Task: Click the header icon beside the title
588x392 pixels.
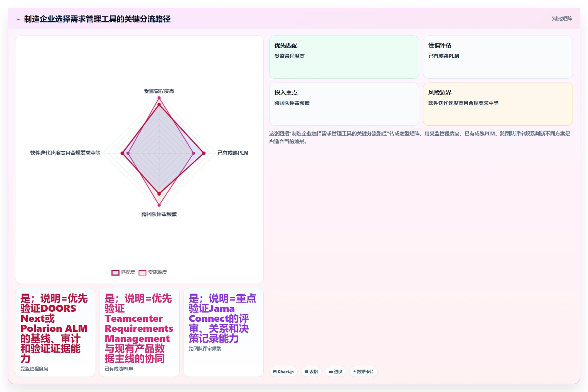Action: pyautogui.click(x=18, y=19)
